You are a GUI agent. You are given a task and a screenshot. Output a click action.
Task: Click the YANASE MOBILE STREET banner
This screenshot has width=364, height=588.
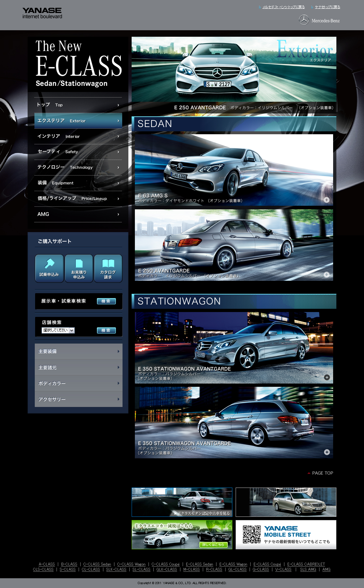[286, 535]
